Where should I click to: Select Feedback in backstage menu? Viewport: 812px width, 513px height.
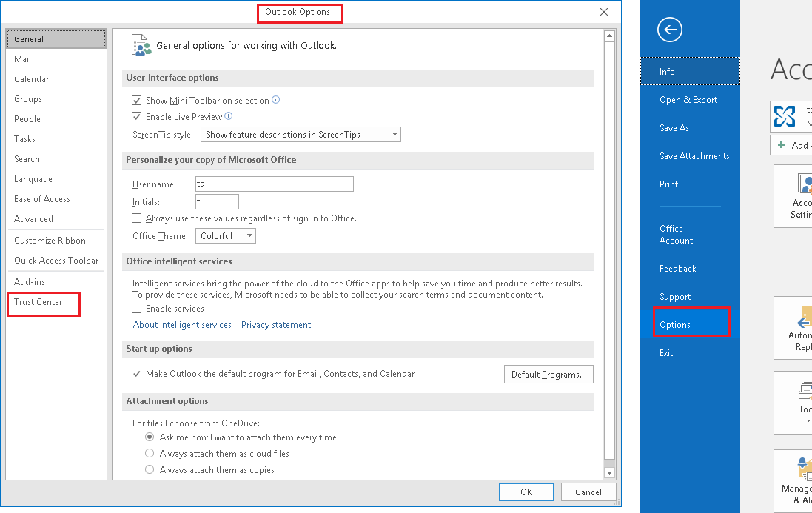[690, 268]
